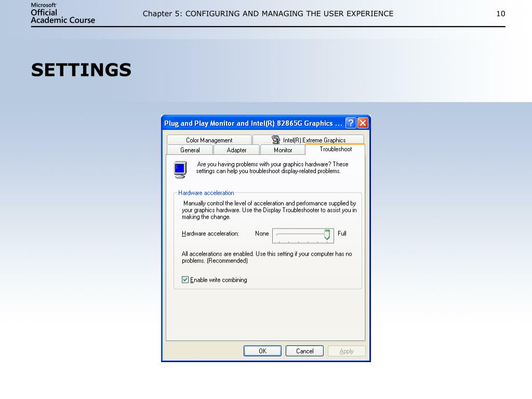Screen dimensions: 532x399
Task: Click the 'Are you having problems' intro text
Action: pos(272,168)
